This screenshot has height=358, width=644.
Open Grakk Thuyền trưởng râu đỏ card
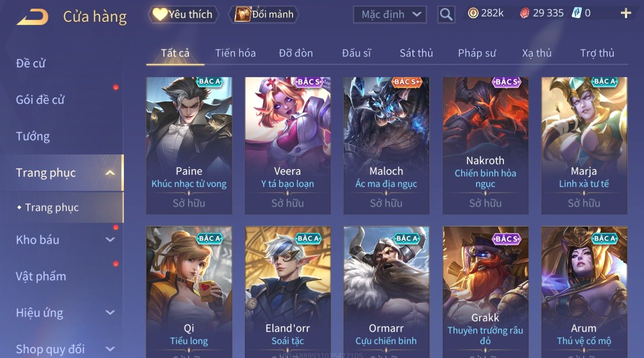pos(486,292)
